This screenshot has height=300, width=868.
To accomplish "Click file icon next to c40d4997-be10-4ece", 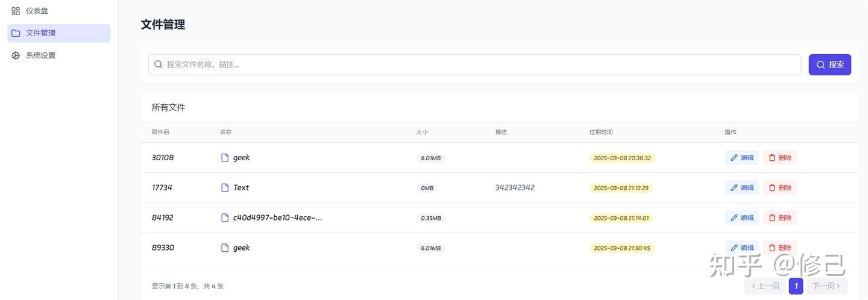I will point(225,218).
